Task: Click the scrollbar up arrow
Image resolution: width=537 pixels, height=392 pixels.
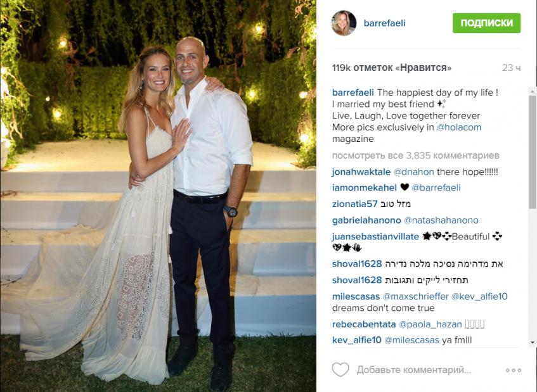Action: (532, 91)
